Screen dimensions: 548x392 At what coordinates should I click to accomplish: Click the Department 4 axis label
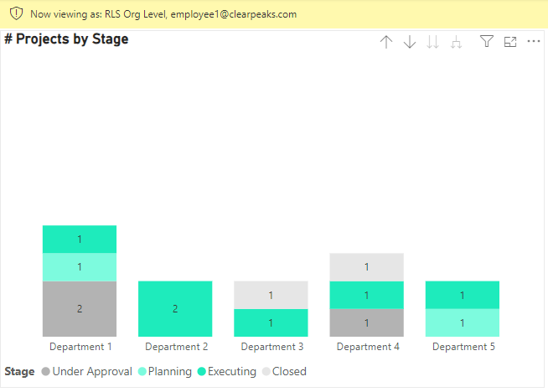pos(366,347)
